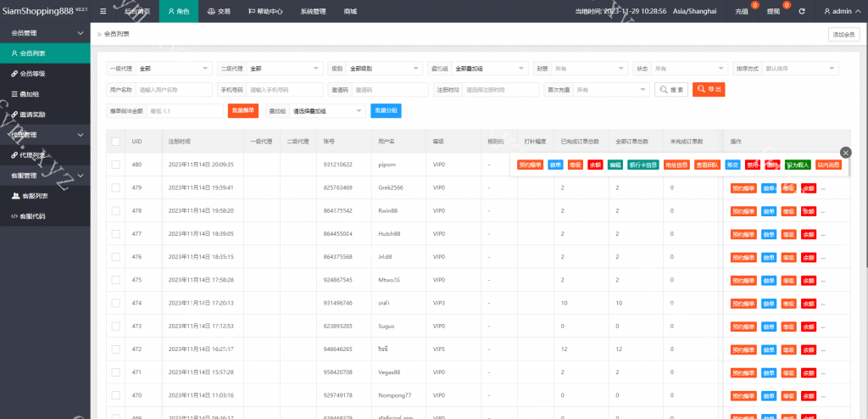
Task: Switch to the 角色 top tab
Action: pyautogui.click(x=179, y=11)
